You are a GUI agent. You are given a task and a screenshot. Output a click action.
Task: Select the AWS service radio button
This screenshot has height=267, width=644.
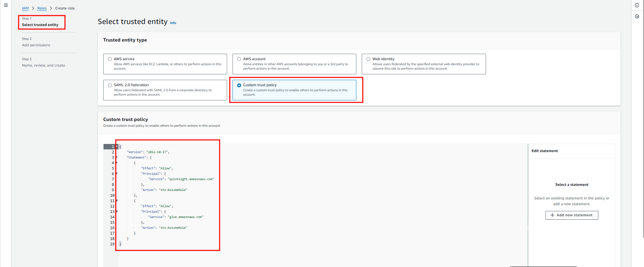tap(110, 59)
